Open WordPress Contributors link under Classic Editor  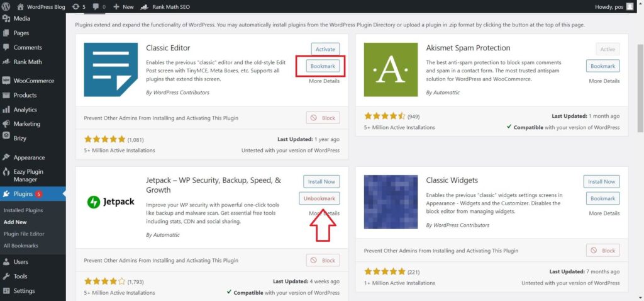(181, 93)
